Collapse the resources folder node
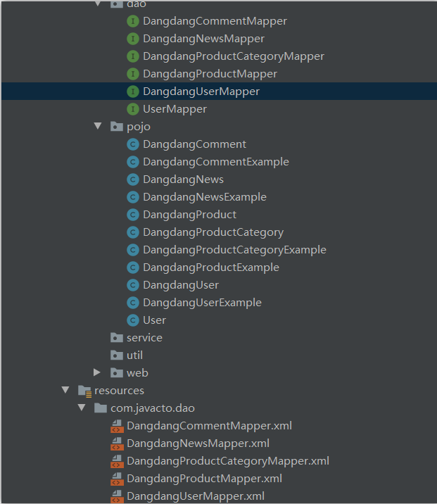The width and height of the screenshot is (437, 504). pos(65,390)
